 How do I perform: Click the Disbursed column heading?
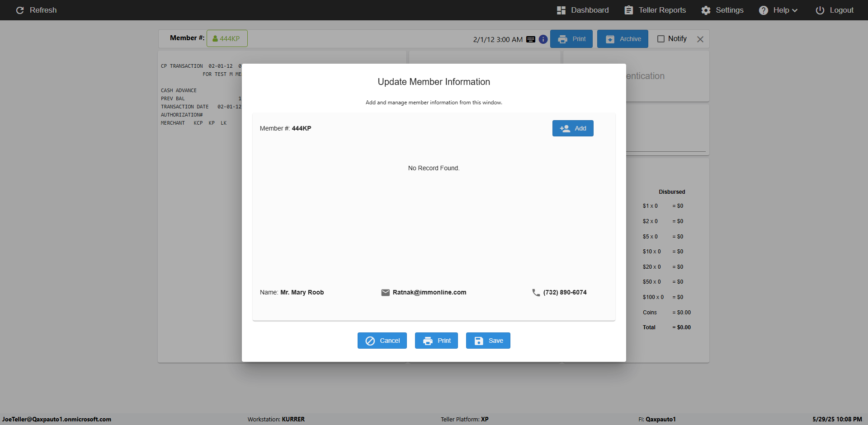pos(672,192)
